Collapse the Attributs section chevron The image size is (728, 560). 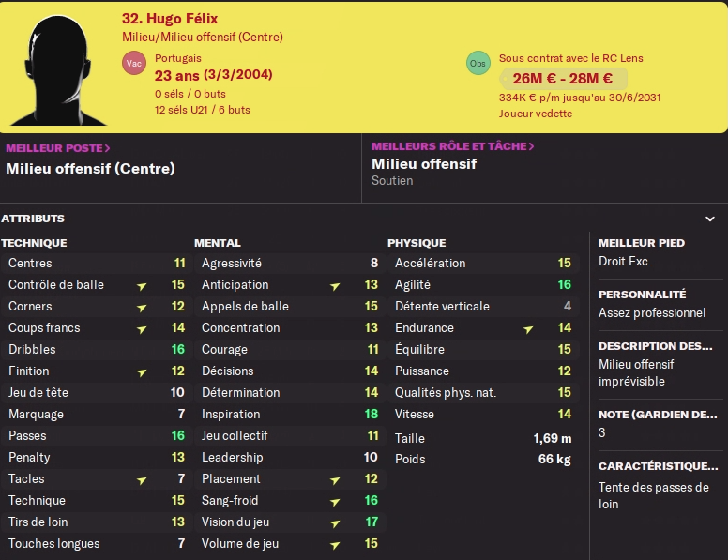coord(710,219)
